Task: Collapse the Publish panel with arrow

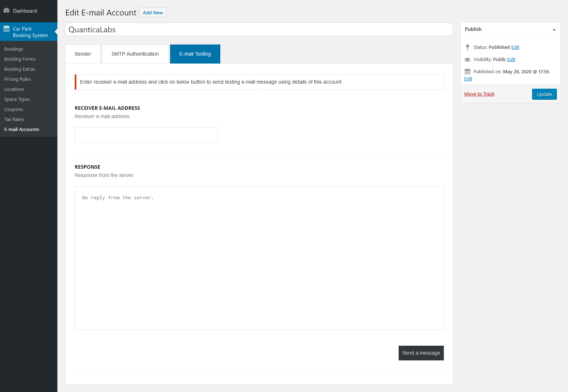Action: coord(554,29)
